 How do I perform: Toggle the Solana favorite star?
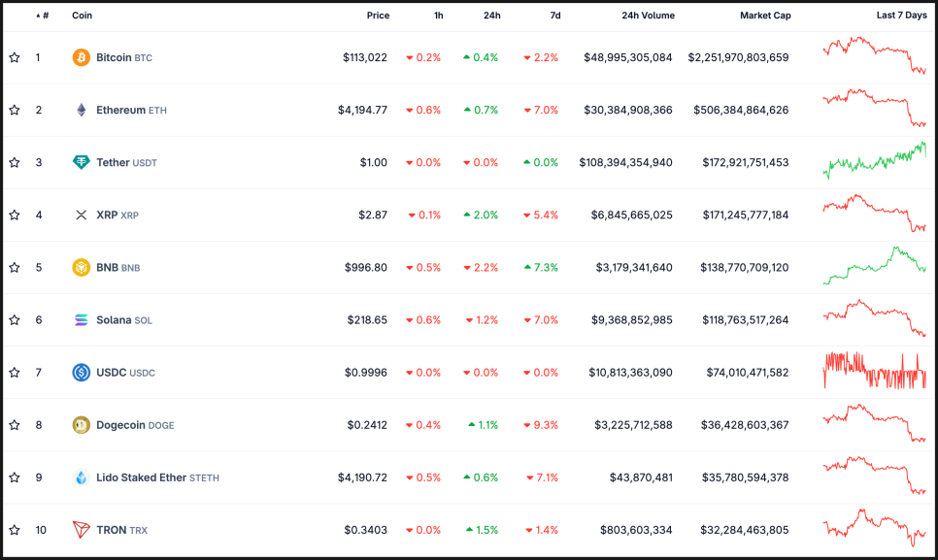pyautogui.click(x=15, y=319)
